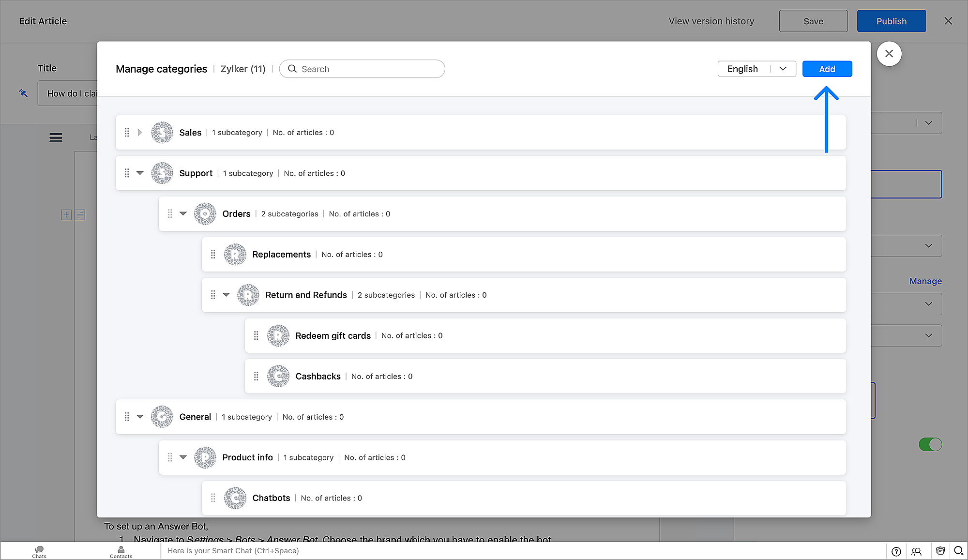Screen dimensions: 968x560
Task: Open the English language dropdown
Action: 756,69
